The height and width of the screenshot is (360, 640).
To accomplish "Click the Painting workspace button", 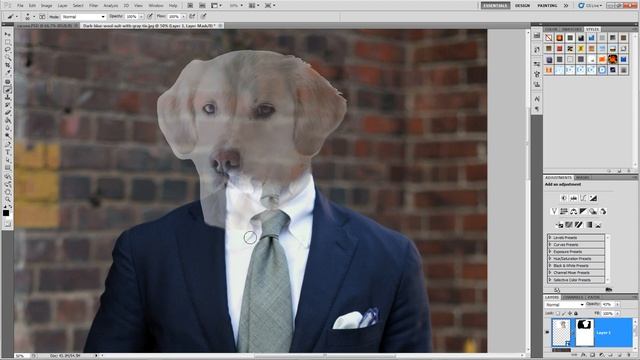I will 547,6.
